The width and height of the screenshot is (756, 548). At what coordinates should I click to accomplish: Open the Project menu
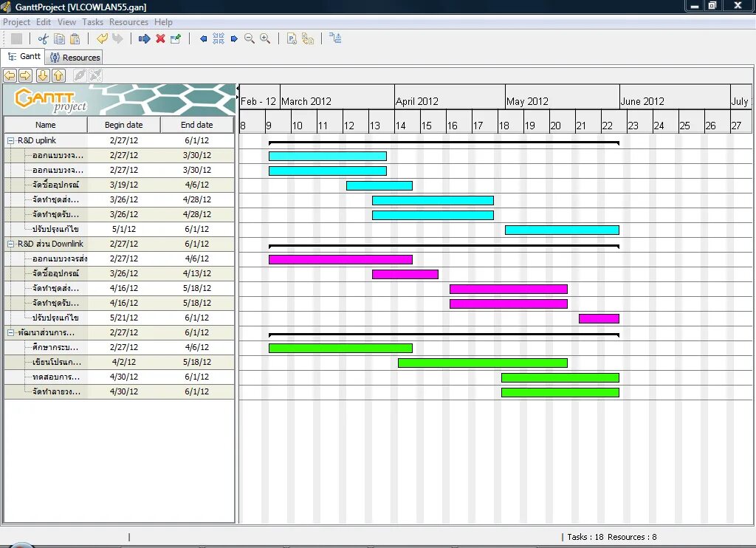pyautogui.click(x=16, y=22)
